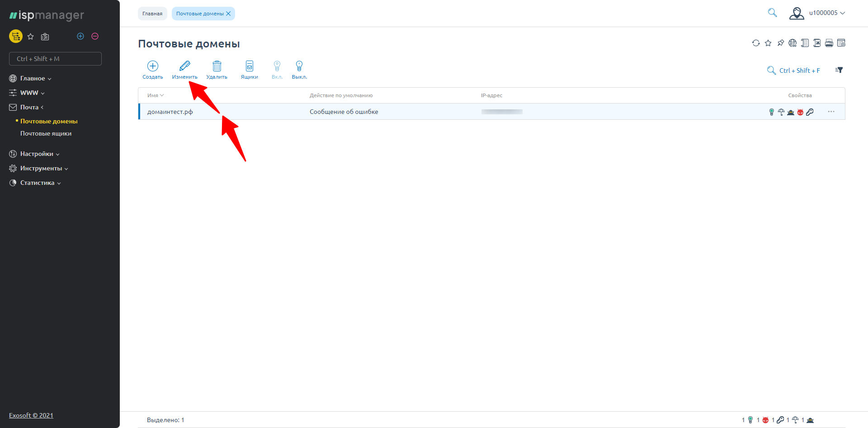Open Почтовые ящики in sidebar menu
This screenshot has height=428, width=868.
(x=46, y=134)
